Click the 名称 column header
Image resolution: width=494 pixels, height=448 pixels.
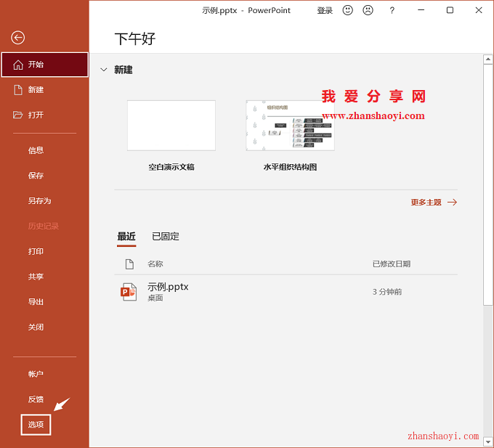pyautogui.click(x=155, y=264)
